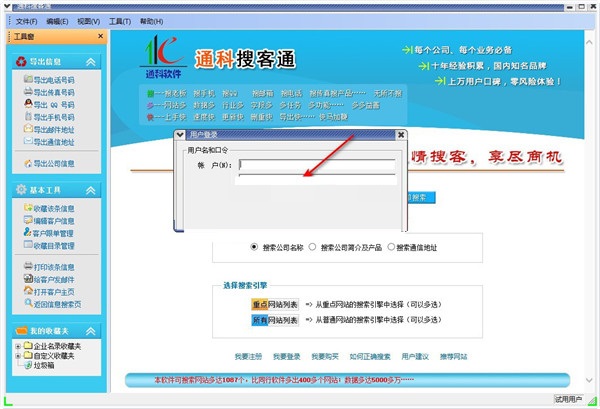Open the 我要购买 link
600x409 pixels.
[x=325, y=357]
